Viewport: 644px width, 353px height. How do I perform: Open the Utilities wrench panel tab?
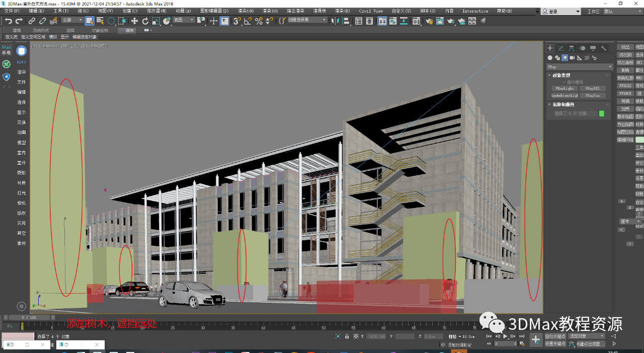point(604,48)
